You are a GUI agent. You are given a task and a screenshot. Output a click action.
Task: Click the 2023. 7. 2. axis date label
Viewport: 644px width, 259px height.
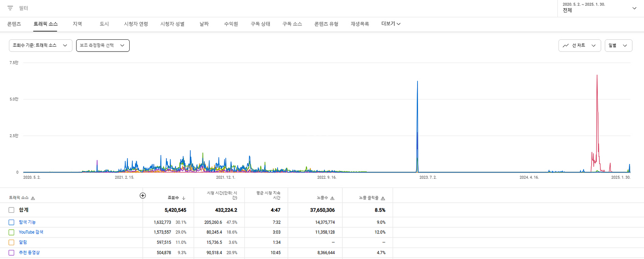click(x=428, y=177)
